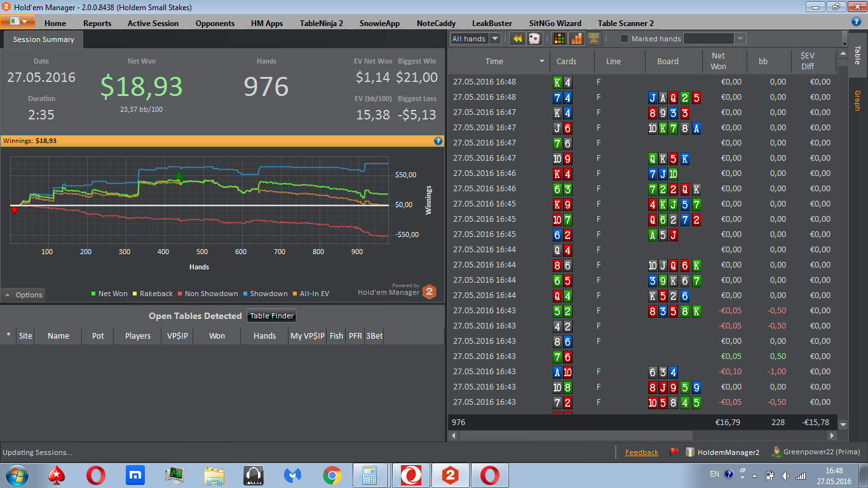Click the Table Finder button
This screenshot has width=868, height=488.
click(x=271, y=316)
